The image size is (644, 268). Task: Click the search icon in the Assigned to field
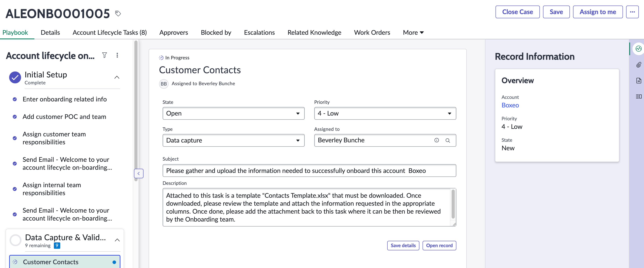pyautogui.click(x=447, y=140)
